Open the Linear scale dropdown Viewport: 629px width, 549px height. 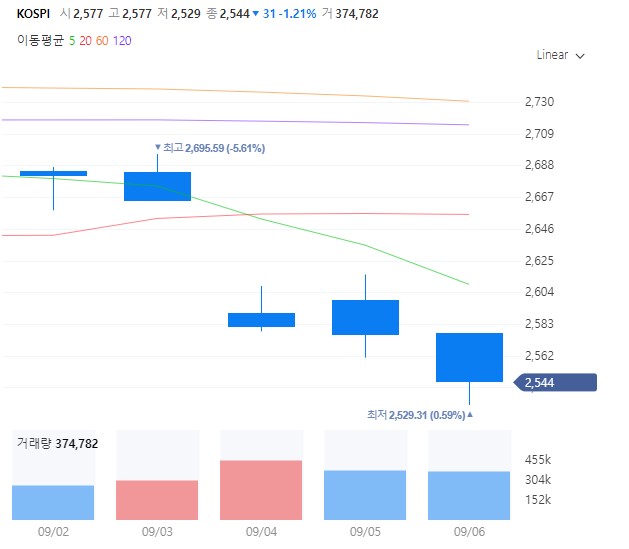560,55
